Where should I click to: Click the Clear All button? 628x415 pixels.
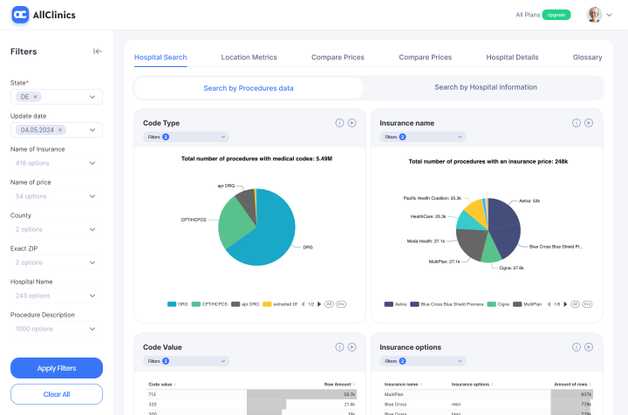click(x=56, y=394)
